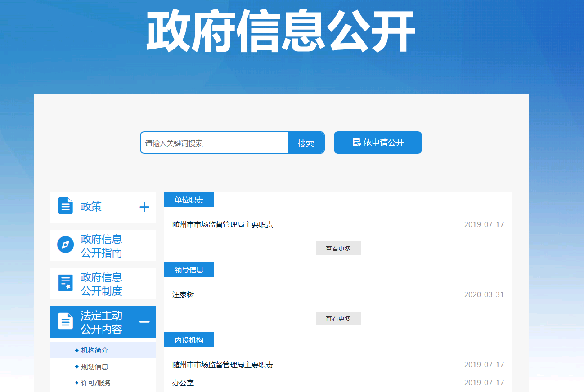
Task: Click 查看更多 under 单位职责
Action: [x=338, y=249]
